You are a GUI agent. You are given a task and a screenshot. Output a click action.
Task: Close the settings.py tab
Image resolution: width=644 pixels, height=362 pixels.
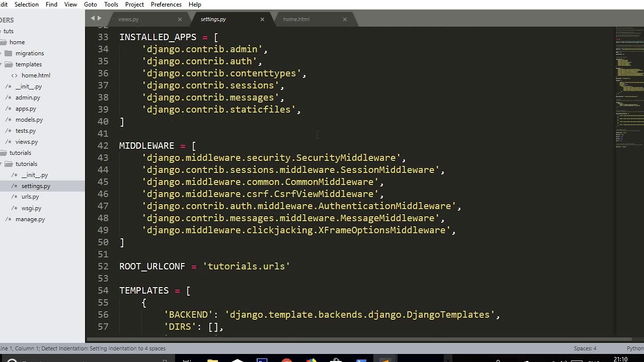click(x=262, y=19)
